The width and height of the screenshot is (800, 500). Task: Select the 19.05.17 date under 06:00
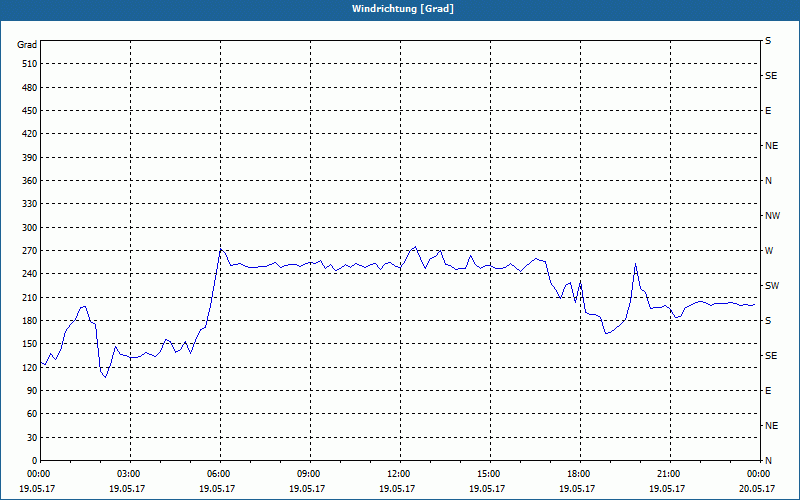click(217, 488)
